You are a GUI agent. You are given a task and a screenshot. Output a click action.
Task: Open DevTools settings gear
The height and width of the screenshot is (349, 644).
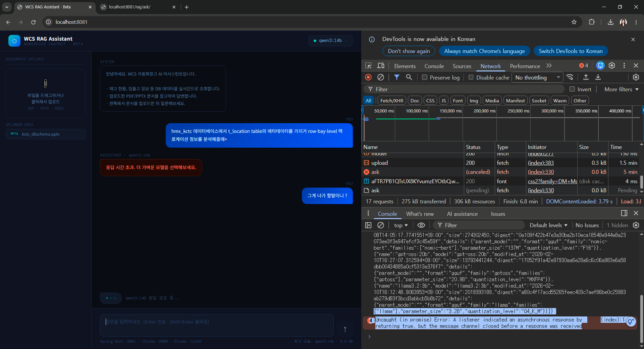(612, 66)
